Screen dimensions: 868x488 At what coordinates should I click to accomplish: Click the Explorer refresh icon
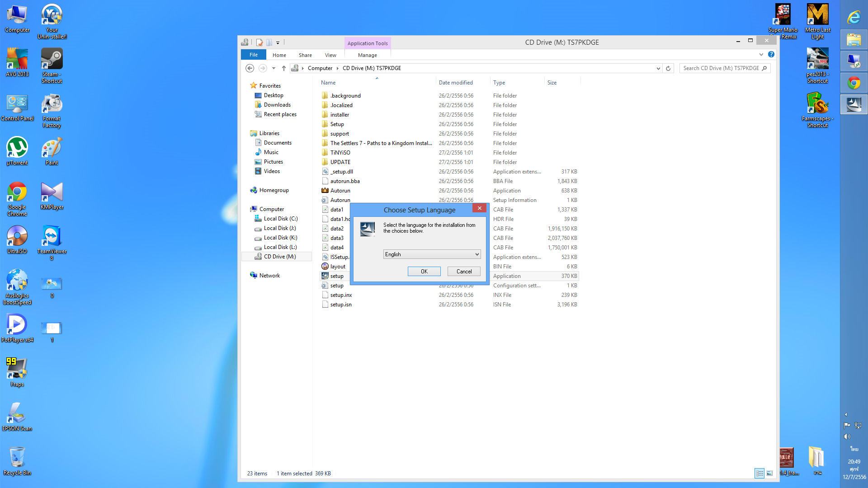(668, 68)
